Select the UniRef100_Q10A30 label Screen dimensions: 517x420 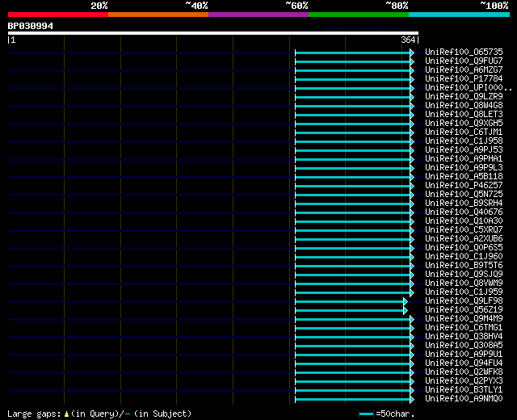click(x=464, y=220)
